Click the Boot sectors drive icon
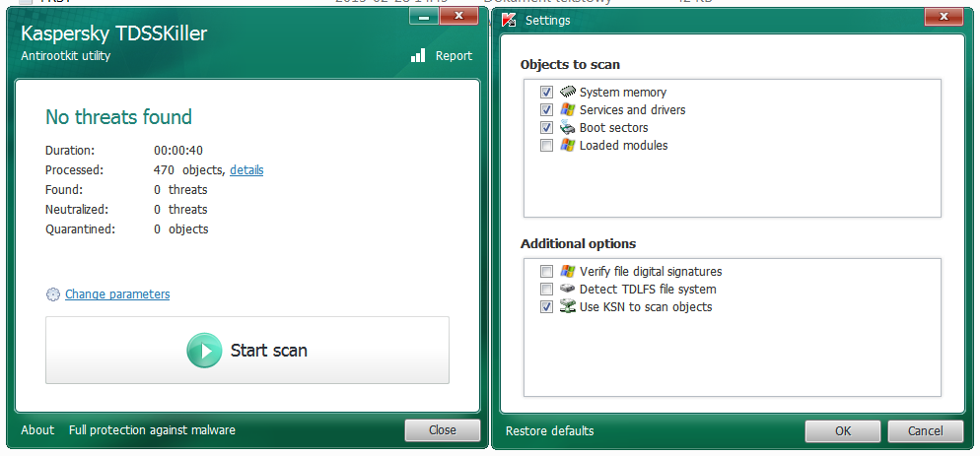 click(568, 127)
